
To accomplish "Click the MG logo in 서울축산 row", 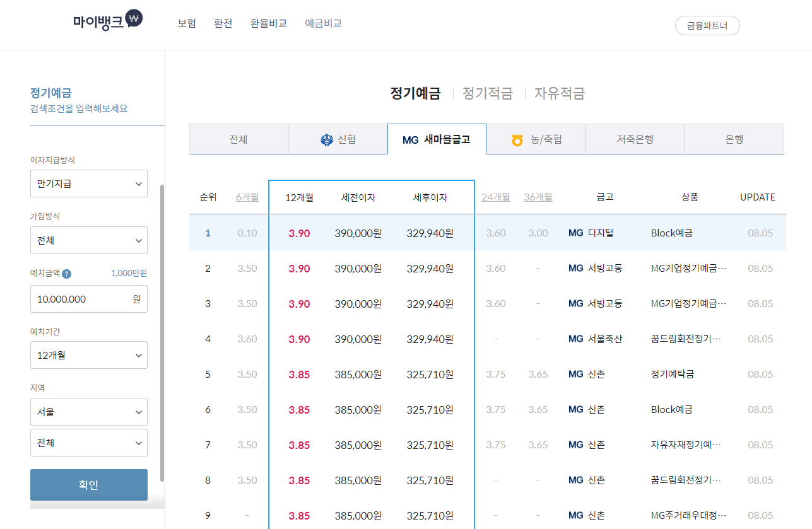I will [576, 339].
